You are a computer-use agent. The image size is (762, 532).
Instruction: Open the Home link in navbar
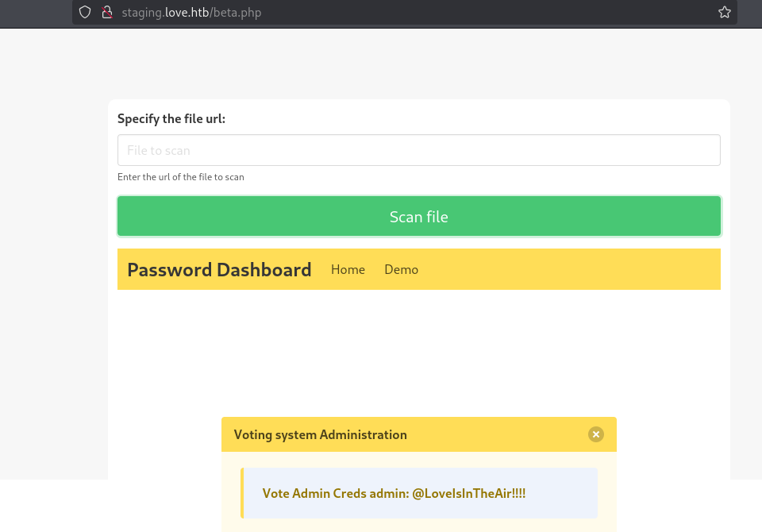348,269
